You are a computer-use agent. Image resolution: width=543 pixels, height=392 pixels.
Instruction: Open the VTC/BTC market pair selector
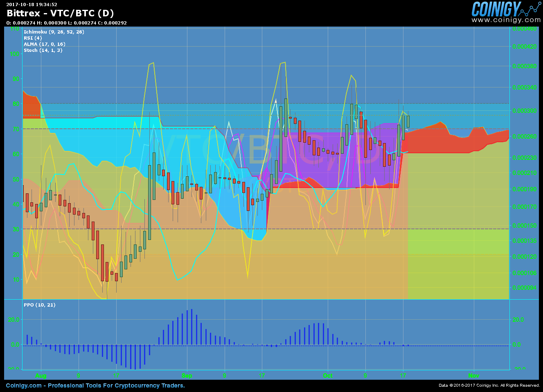pyautogui.click(x=72, y=13)
